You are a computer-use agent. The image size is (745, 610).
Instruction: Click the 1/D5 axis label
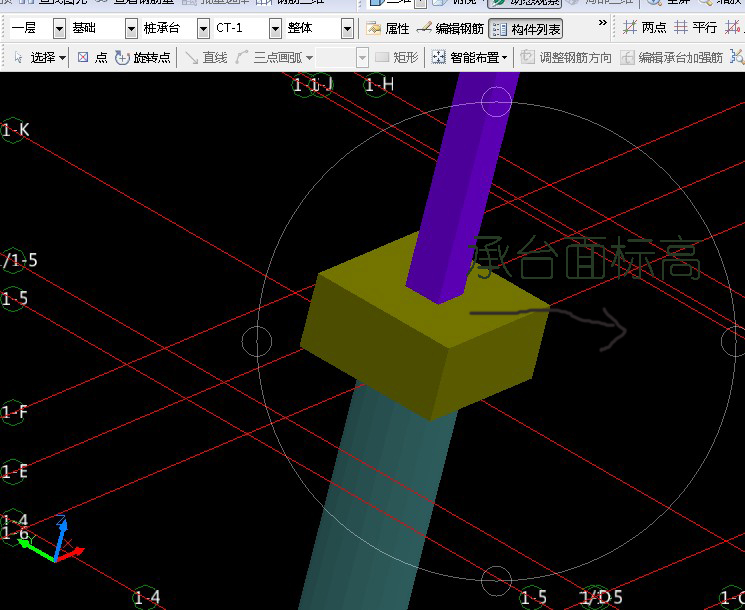pyautogui.click(x=601, y=597)
